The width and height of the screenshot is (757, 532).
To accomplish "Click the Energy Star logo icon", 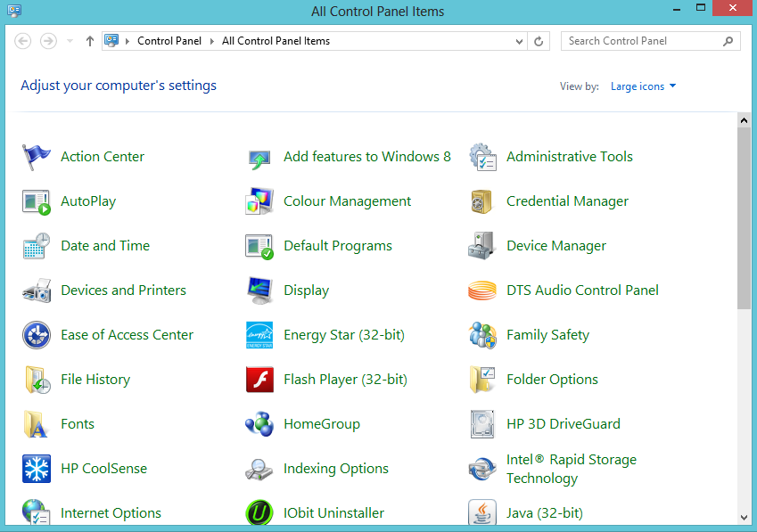I will click(259, 335).
